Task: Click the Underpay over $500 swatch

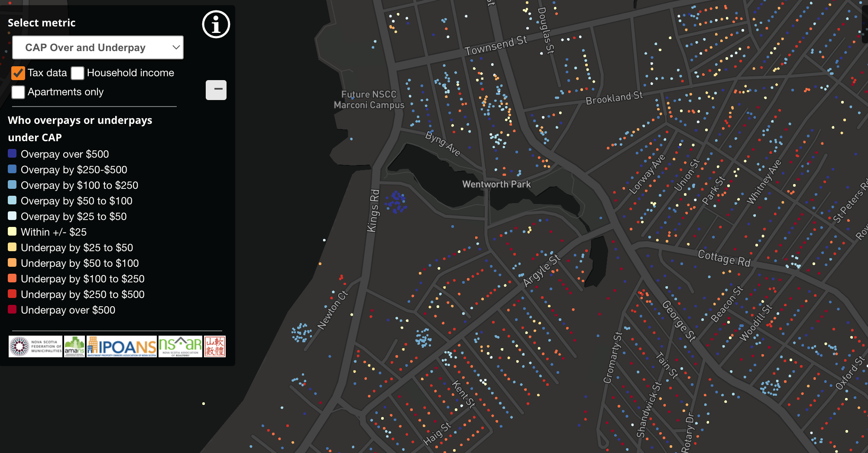Action: [x=12, y=309]
